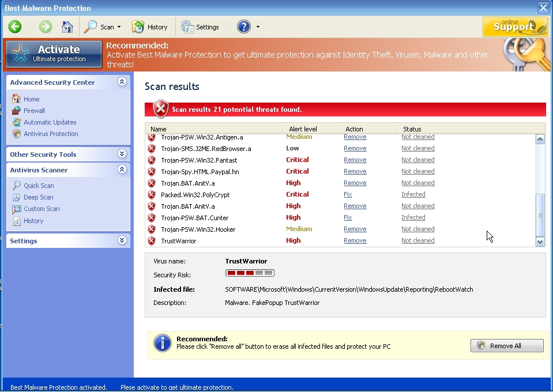Click the red shield alert icon in banner
553x392 pixels.
[x=160, y=109]
